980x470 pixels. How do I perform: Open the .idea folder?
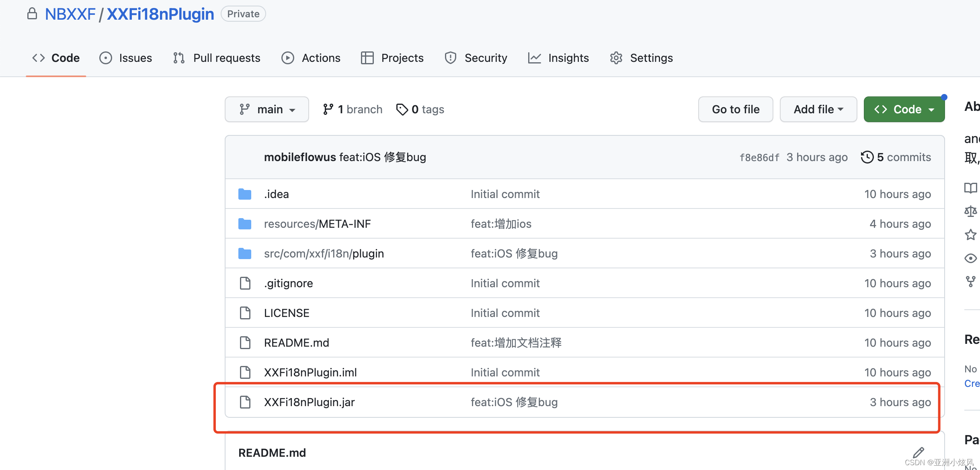276,194
